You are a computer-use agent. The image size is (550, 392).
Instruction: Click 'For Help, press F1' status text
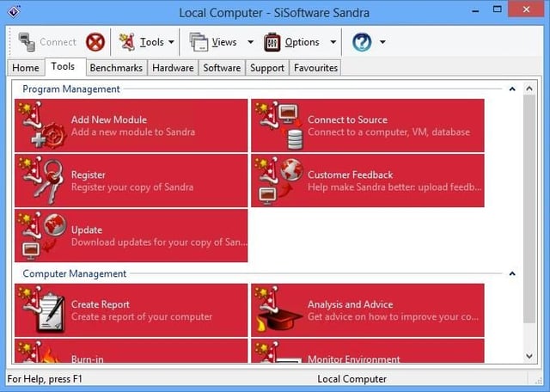click(45, 379)
